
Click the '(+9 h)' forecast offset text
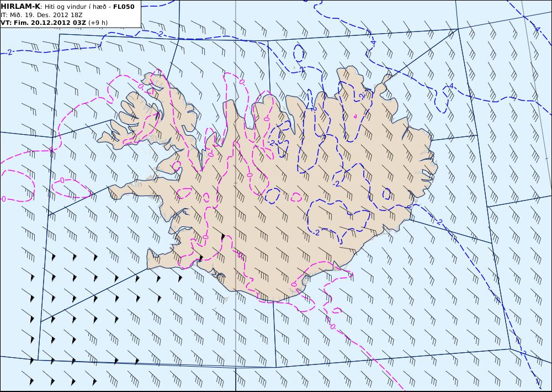98,23
